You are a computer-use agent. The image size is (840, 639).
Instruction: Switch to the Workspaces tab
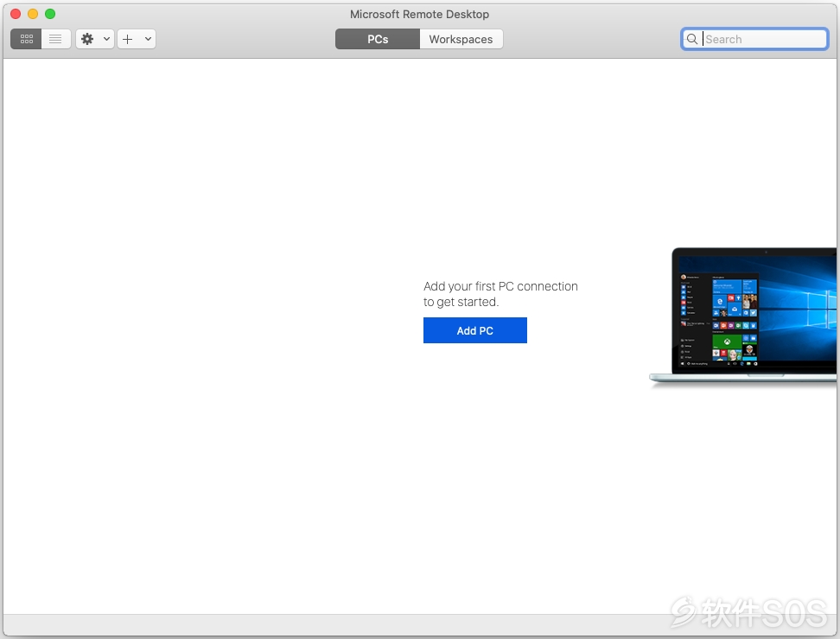pyautogui.click(x=461, y=39)
